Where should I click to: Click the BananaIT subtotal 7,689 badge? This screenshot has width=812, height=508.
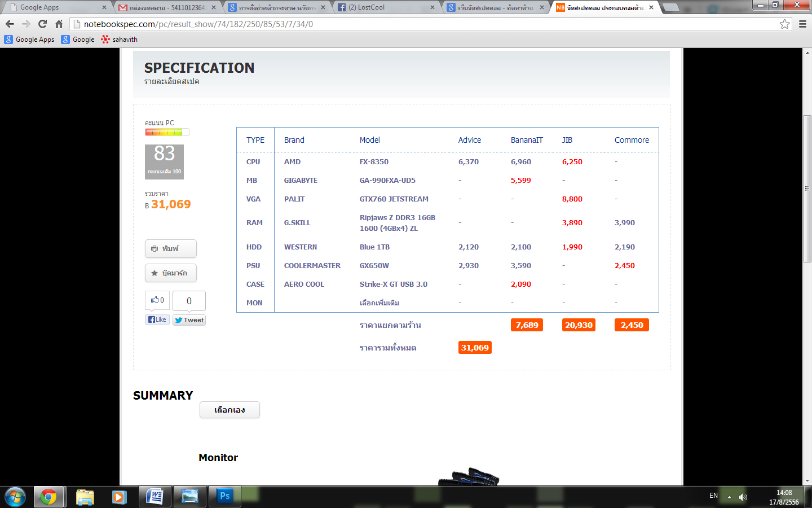[527, 325]
